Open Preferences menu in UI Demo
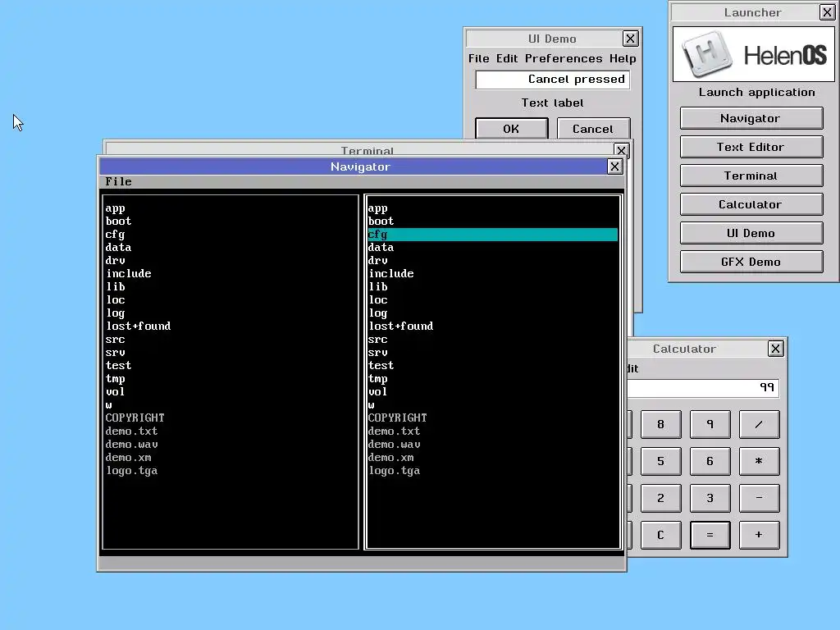 [x=564, y=58]
